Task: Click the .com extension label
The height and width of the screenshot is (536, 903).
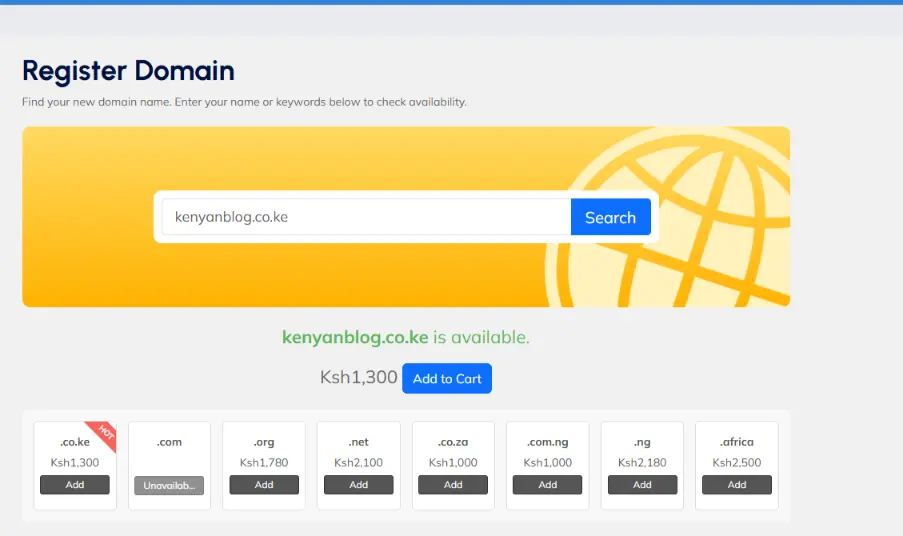Action: tap(169, 442)
